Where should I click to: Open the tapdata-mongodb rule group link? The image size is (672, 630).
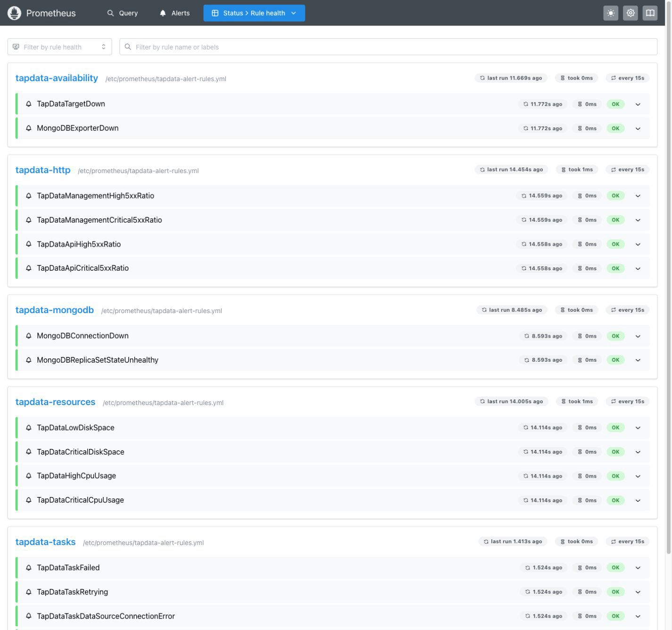click(x=55, y=310)
